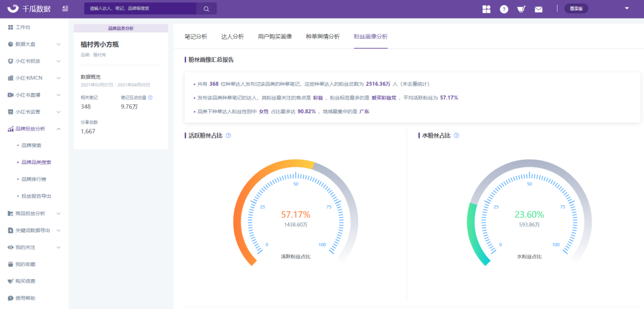Click the 植村秀小方瓶 title
Viewport: 644px width, 309px height.
click(x=100, y=44)
